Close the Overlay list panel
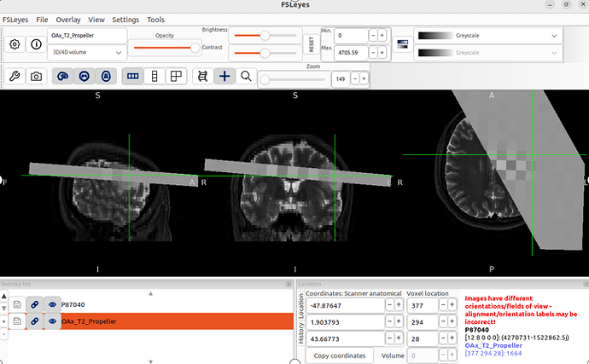589x364 pixels. 289,284
